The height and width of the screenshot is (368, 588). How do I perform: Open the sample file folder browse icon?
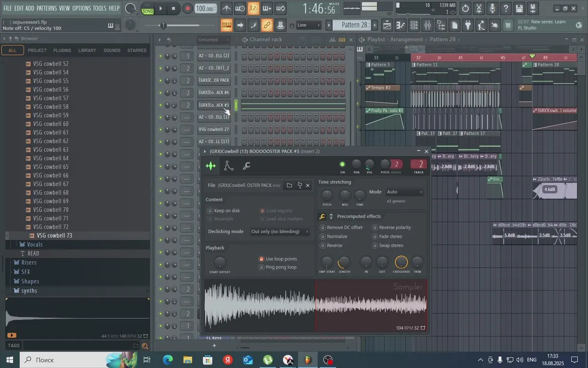point(289,185)
